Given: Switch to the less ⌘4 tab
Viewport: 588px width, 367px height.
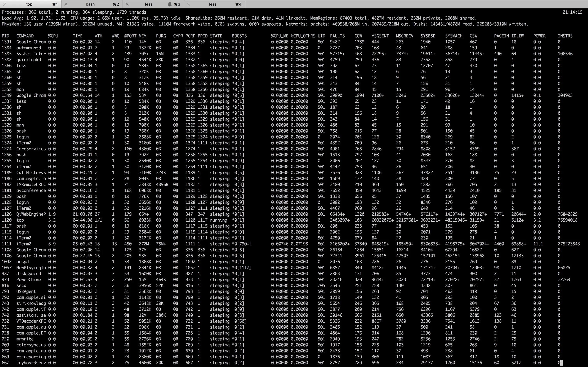Looking at the screenshot, I should click(212, 4).
